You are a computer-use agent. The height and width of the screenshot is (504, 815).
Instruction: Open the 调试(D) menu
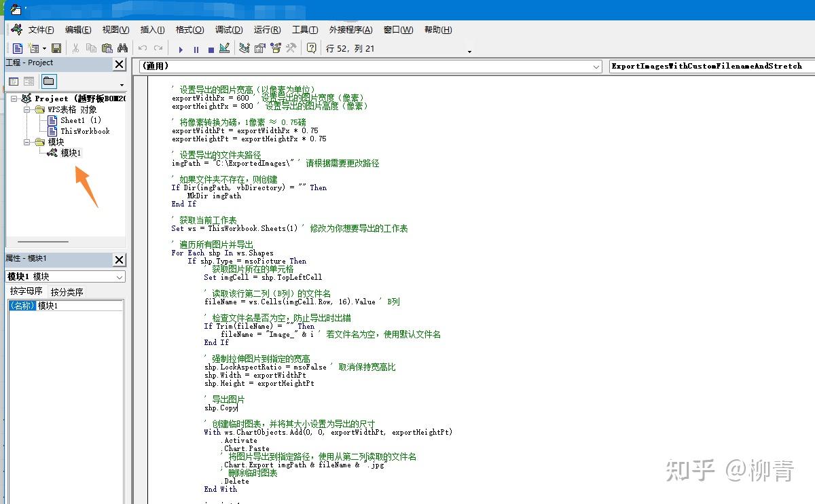(x=228, y=29)
